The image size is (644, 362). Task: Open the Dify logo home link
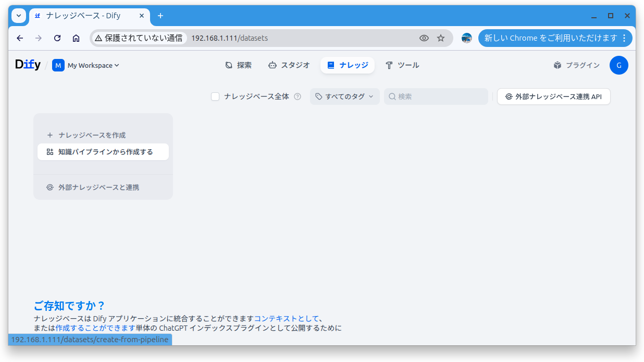pyautogui.click(x=28, y=65)
